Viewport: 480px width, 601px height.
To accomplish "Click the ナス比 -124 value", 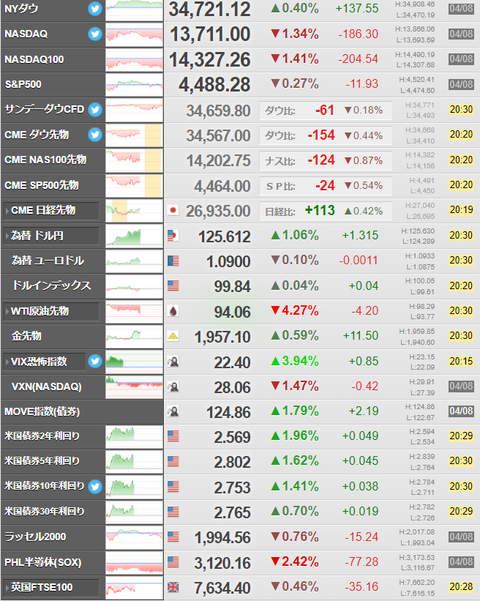I will (321, 160).
